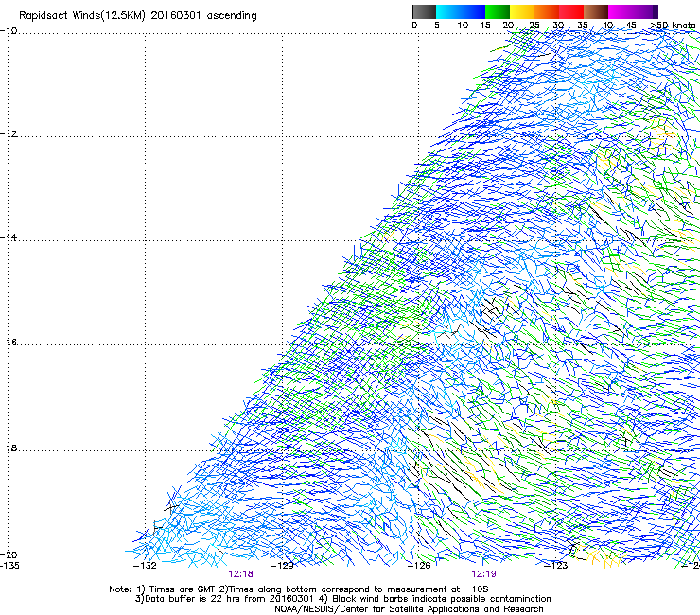Click the '-126' longitude label on bottom axis

[419, 566]
